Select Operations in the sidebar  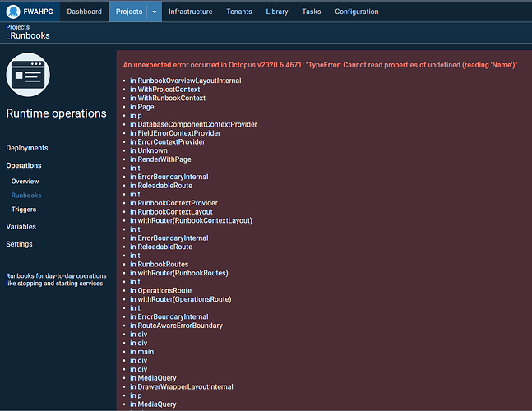point(24,165)
